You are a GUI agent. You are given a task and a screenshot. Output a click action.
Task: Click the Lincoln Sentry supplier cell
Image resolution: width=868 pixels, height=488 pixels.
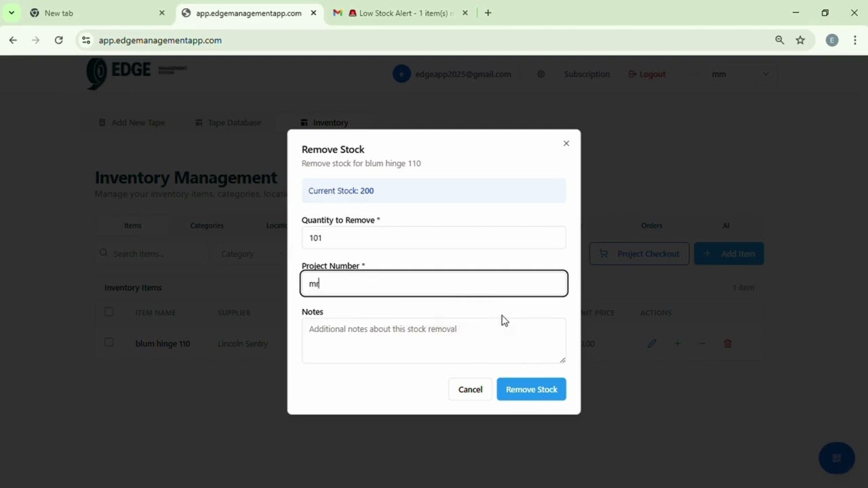(243, 344)
